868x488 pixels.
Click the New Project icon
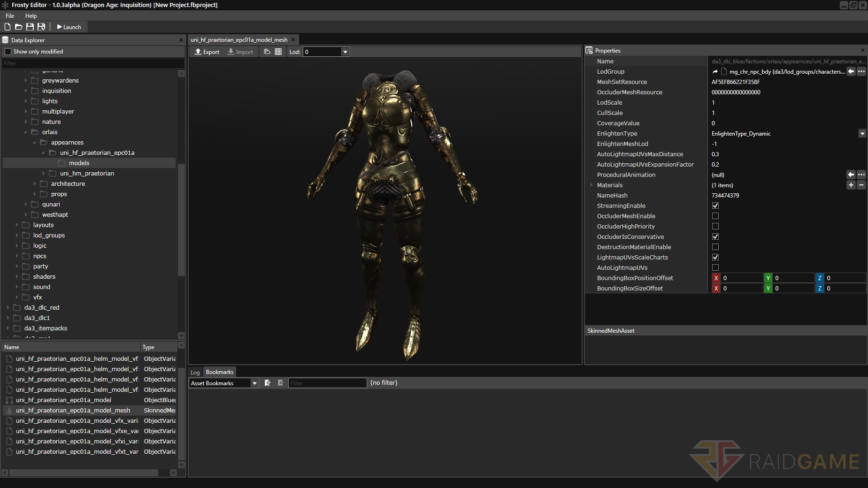point(8,27)
